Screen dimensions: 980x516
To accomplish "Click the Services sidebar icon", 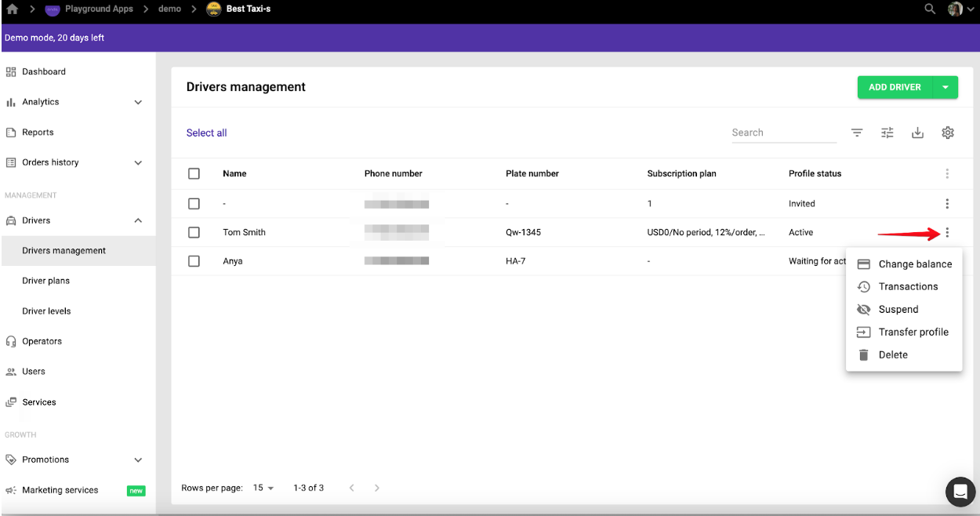I will click(x=11, y=402).
